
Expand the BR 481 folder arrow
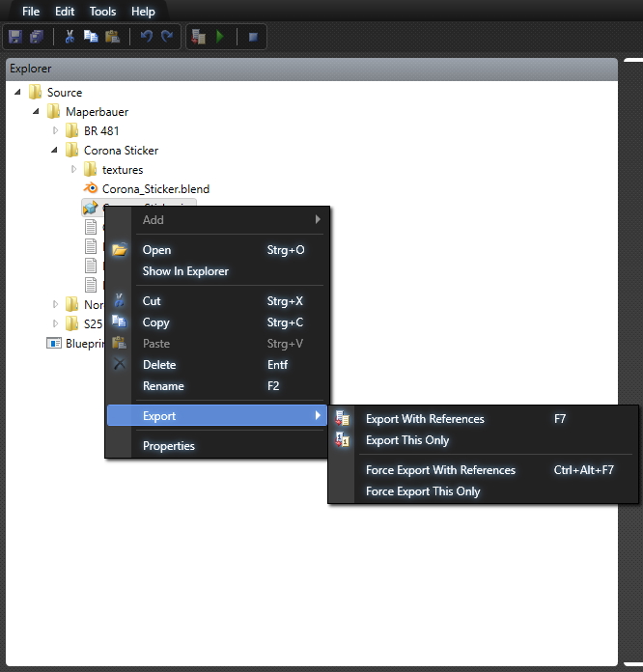55,130
